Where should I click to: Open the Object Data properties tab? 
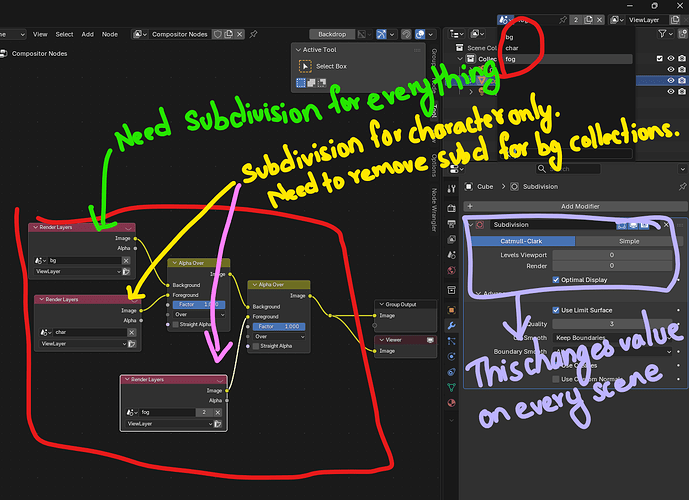tap(451, 387)
